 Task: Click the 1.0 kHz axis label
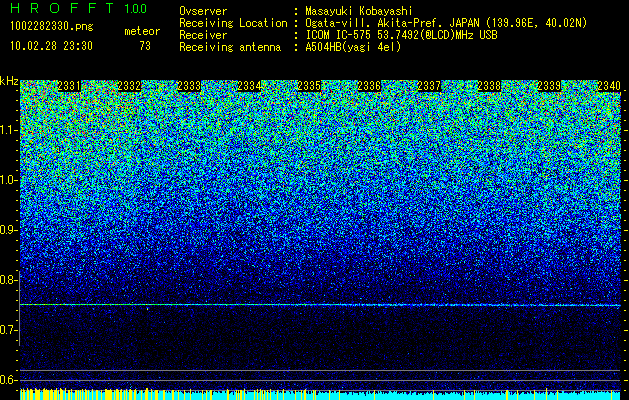pyautogui.click(x=8, y=180)
